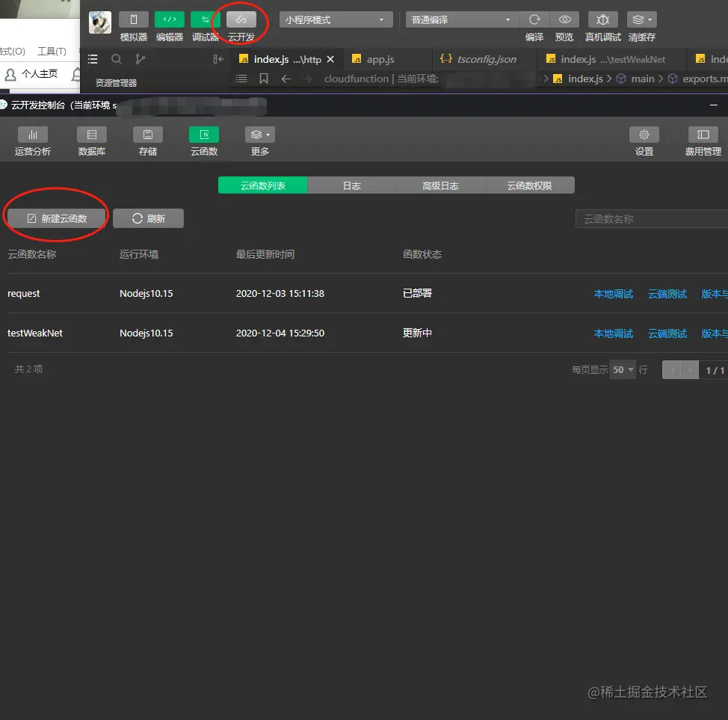
Task: Go to the previous page of the list
Action: coord(690,370)
